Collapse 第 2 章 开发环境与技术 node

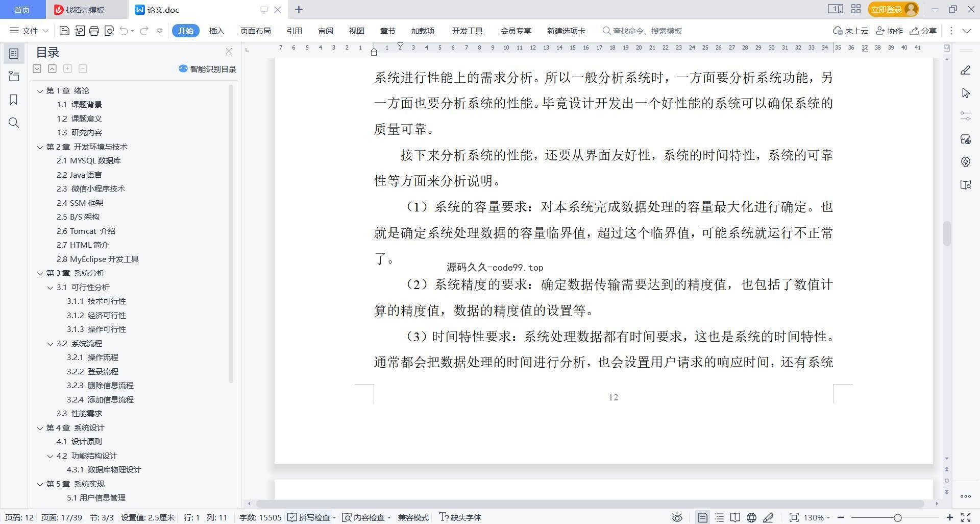click(40, 147)
